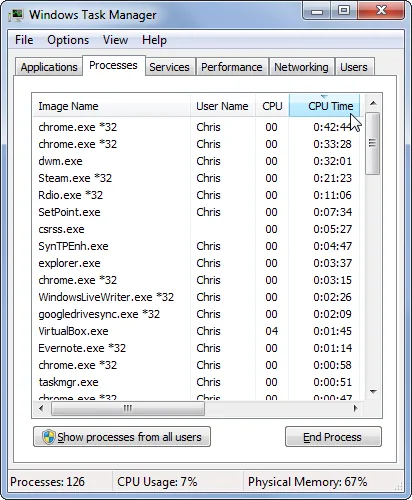Viewport: 412px width, 500px height.
Task: Select the chrome.exe row with 0:33:28
Action: point(197,144)
